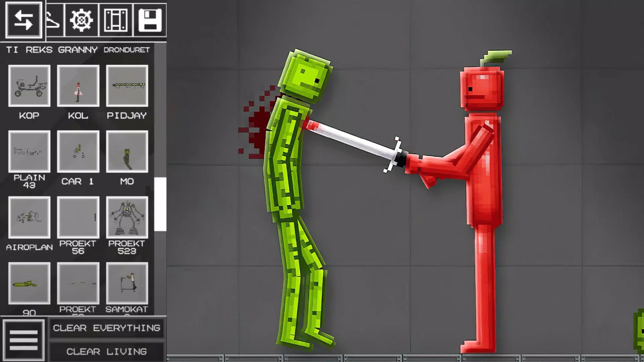
Task: Expand the hamburger menu panel
Action: click(23, 340)
